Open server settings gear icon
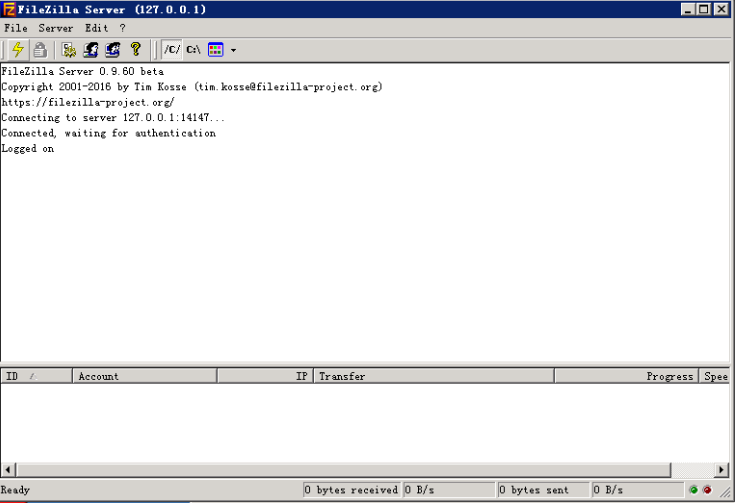The image size is (735, 503). 69,50
